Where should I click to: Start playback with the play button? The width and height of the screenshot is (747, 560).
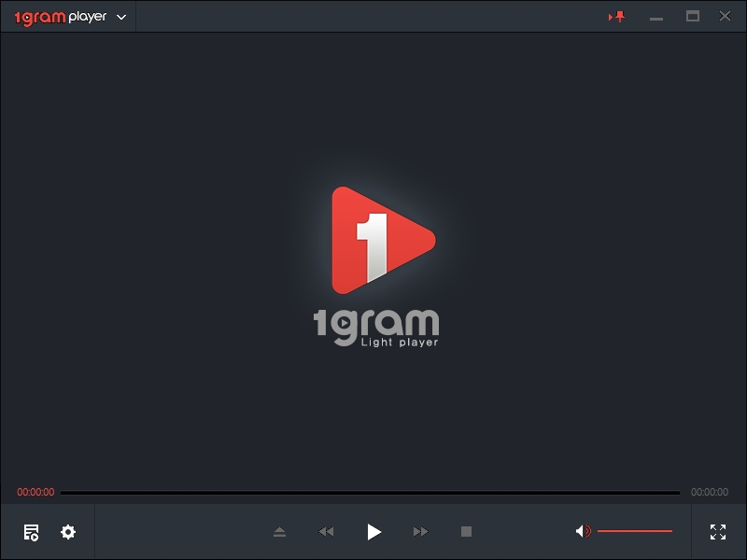click(x=374, y=532)
